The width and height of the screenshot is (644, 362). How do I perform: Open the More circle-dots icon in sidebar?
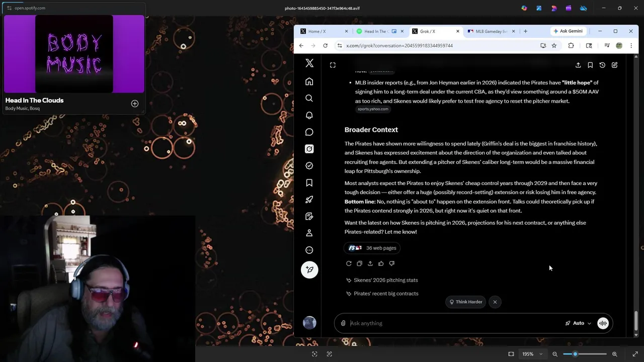pyautogui.click(x=309, y=250)
